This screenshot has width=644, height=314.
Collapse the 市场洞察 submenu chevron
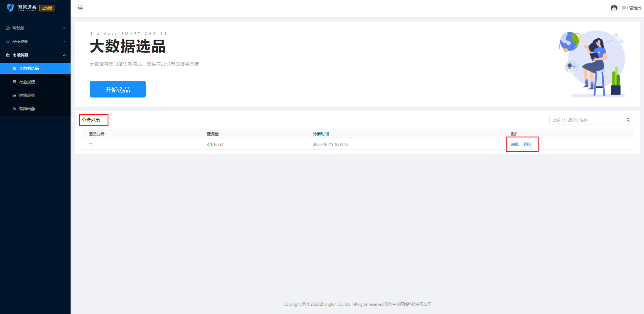[x=64, y=55]
